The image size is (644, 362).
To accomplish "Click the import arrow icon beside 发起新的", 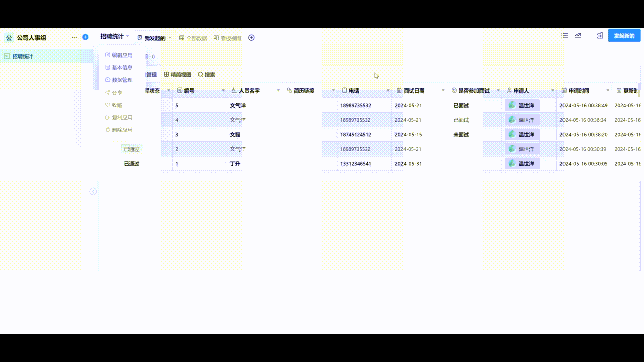I will [x=600, y=36].
